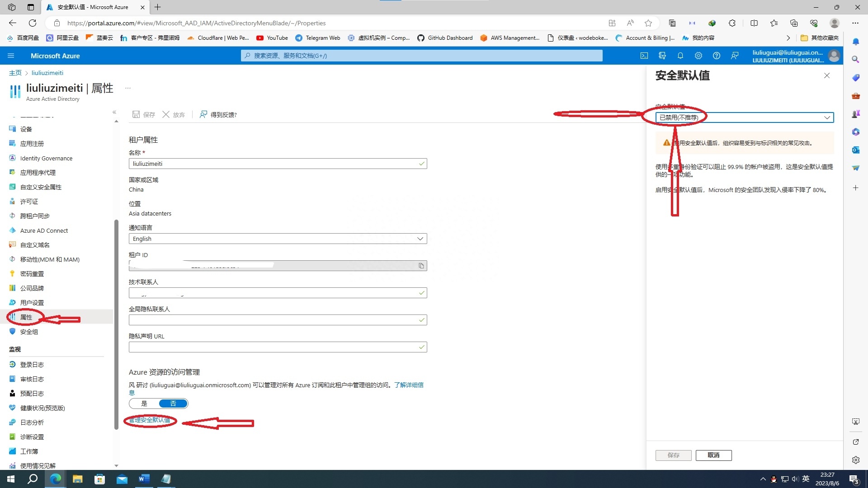
Task: Open browser settings and more menu
Action: point(855,23)
